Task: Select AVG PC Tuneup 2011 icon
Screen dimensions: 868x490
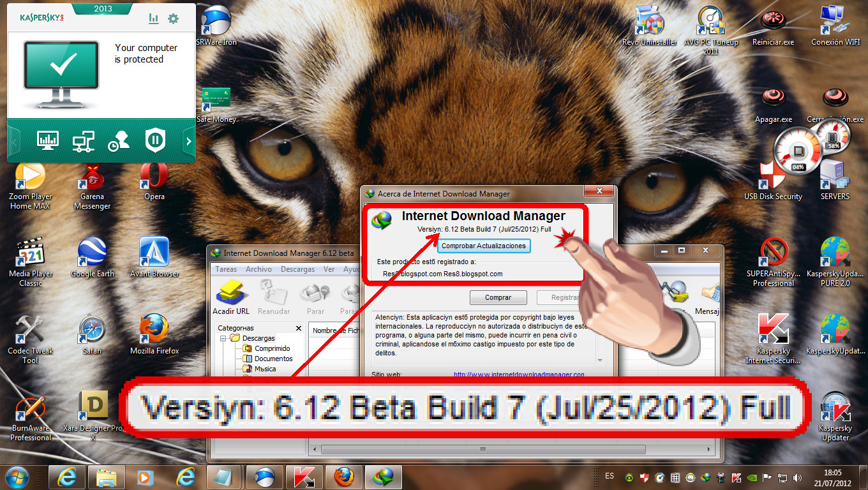Action: (710, 30)
